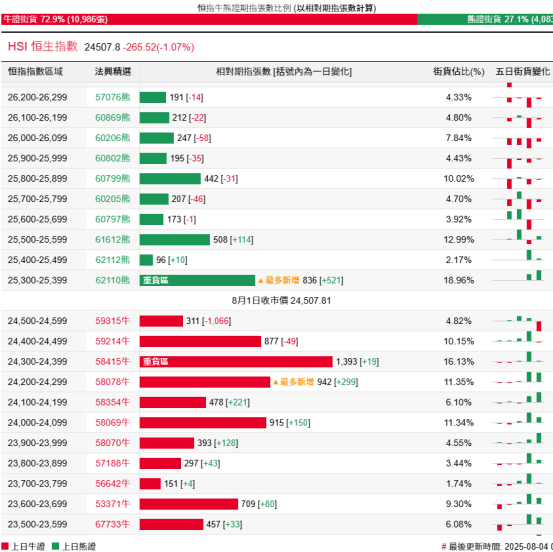
Task: Click the HSI 恒生指數 title
Action: [43, 47]
